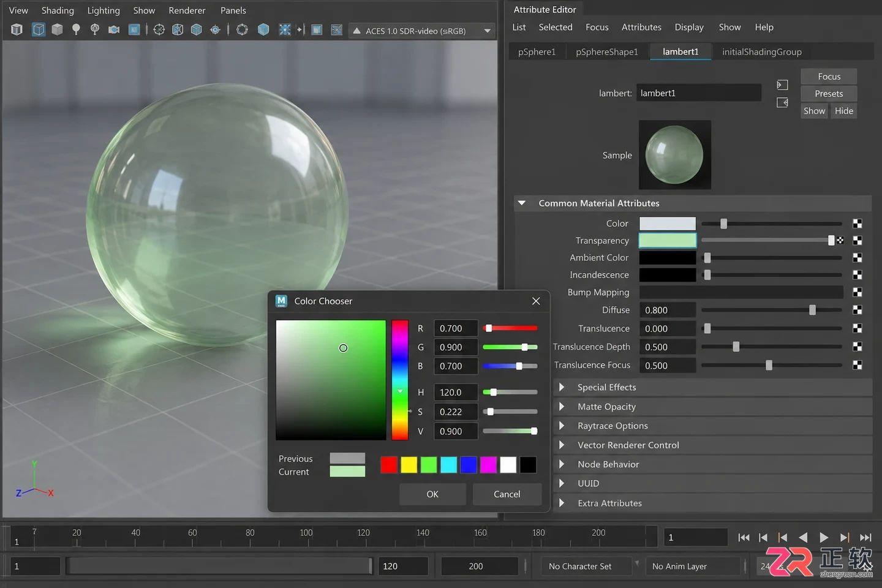Expand the Matte Opacity section

coord(562,407)
